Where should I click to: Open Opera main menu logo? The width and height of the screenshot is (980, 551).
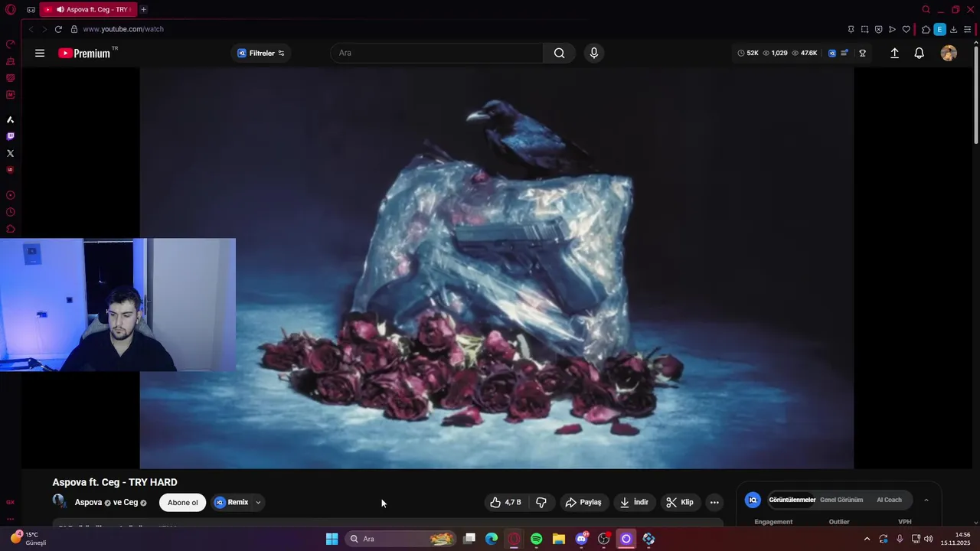[x=10, y=10]
